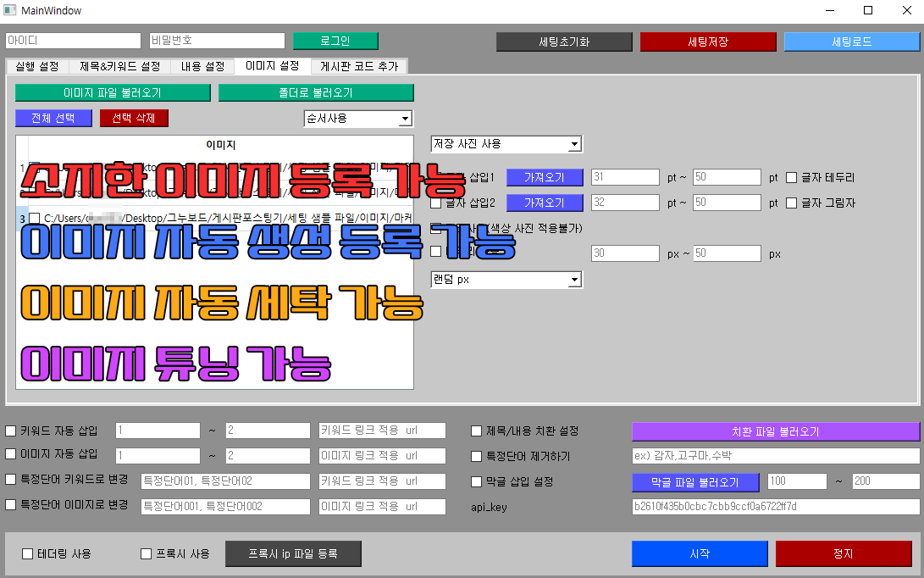Enable the 글자 테두리 checkbox

pos(792,178)
